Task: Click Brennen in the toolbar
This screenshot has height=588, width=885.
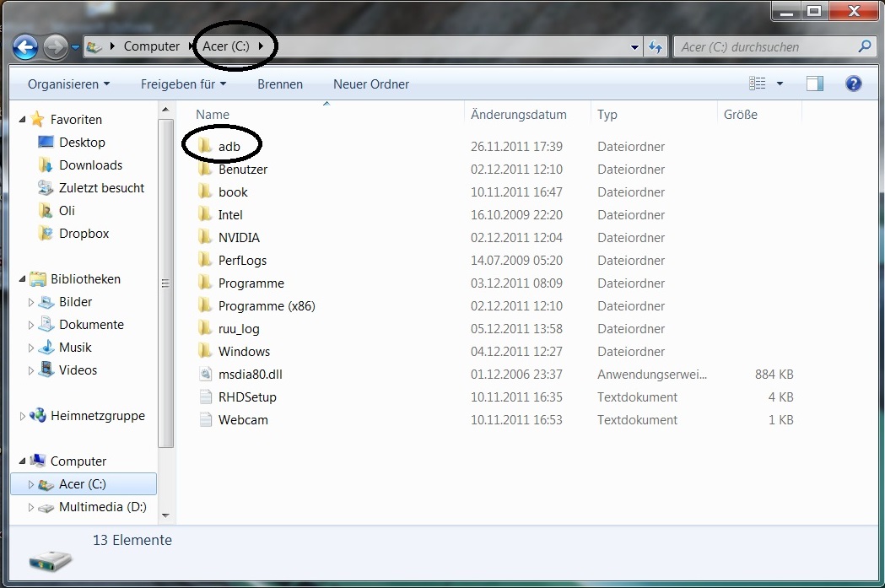Action: (x=280, y=84)
